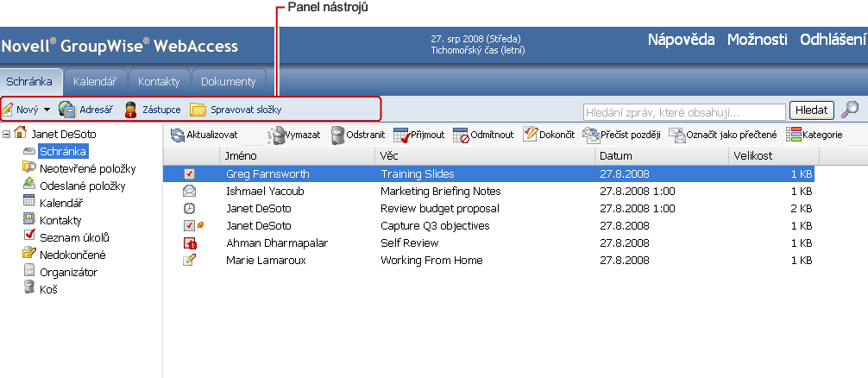Click envelope icon for Marketing Briefing Notes
868x378 pixels.
click(189, 191)
